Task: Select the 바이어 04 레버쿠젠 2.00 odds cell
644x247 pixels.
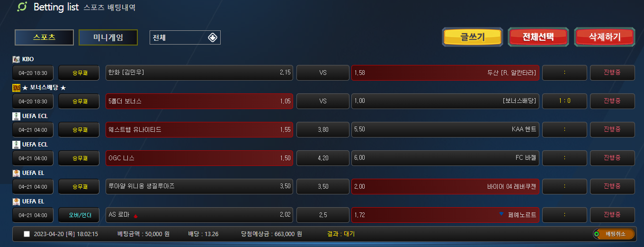Action: click(445, 186)
